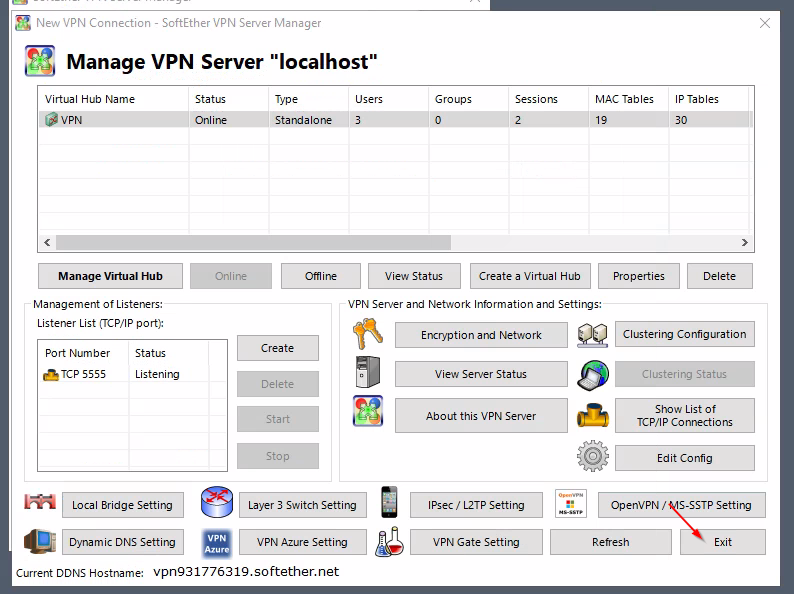Viewport: 794px width, 594px height.
Task: Open VPN Gate Setting
Action: [x=476, y=542]
